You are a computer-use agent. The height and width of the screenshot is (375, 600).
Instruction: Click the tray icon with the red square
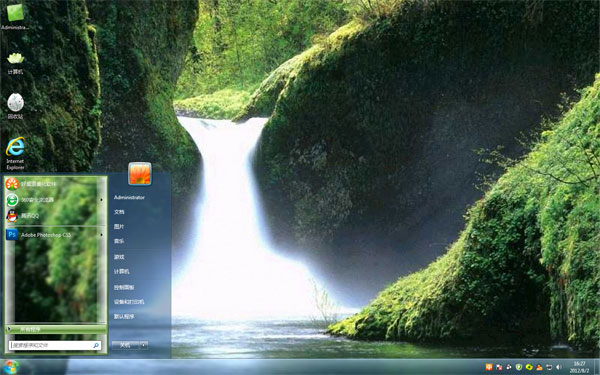(499, 367)
